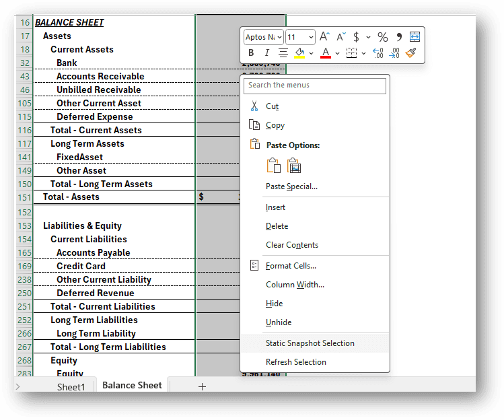Click the Format Painter brush icon
The image size is (504, 420).
pyautogui.click(x=410, y=53)
